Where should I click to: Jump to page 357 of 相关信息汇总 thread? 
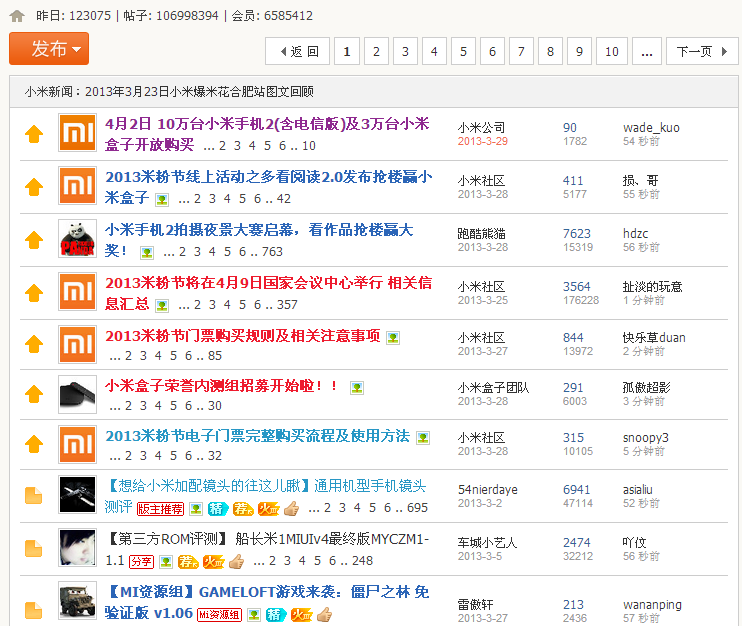tap(287, 305)
